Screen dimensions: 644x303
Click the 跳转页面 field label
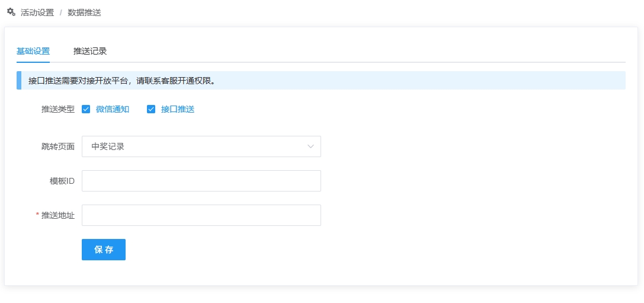pos(58,146)
